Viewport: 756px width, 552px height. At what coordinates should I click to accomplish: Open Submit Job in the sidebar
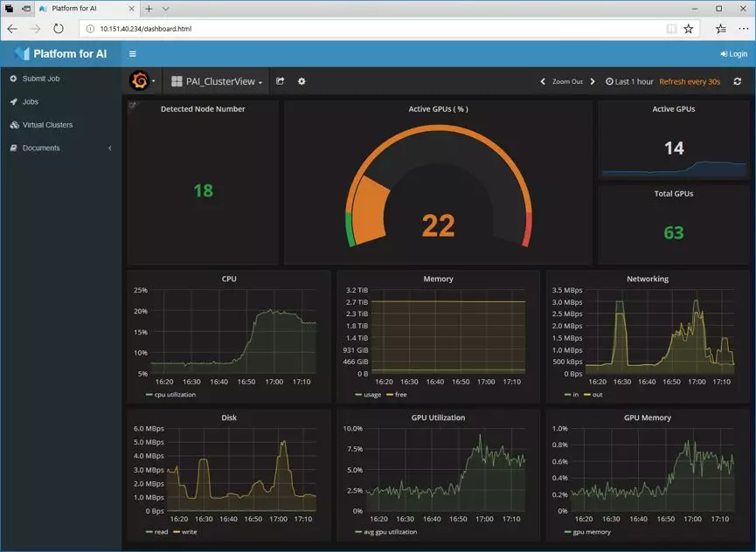40,79
